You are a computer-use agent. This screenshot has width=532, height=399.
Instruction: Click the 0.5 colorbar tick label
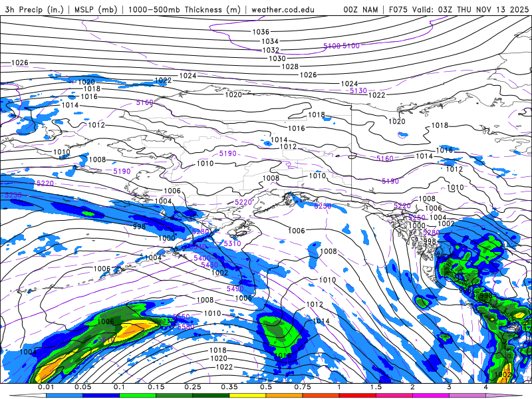coord(266,387)
